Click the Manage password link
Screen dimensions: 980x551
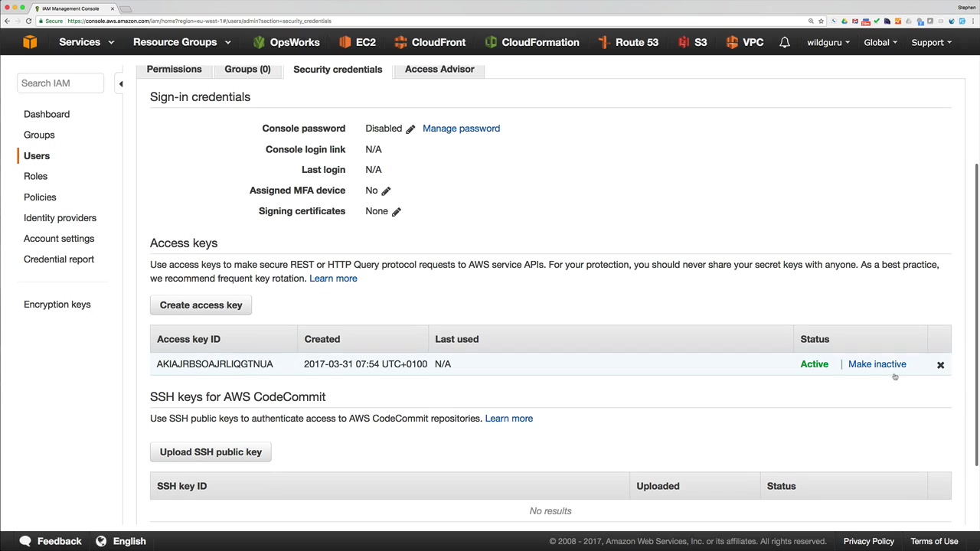pos(461,129)
